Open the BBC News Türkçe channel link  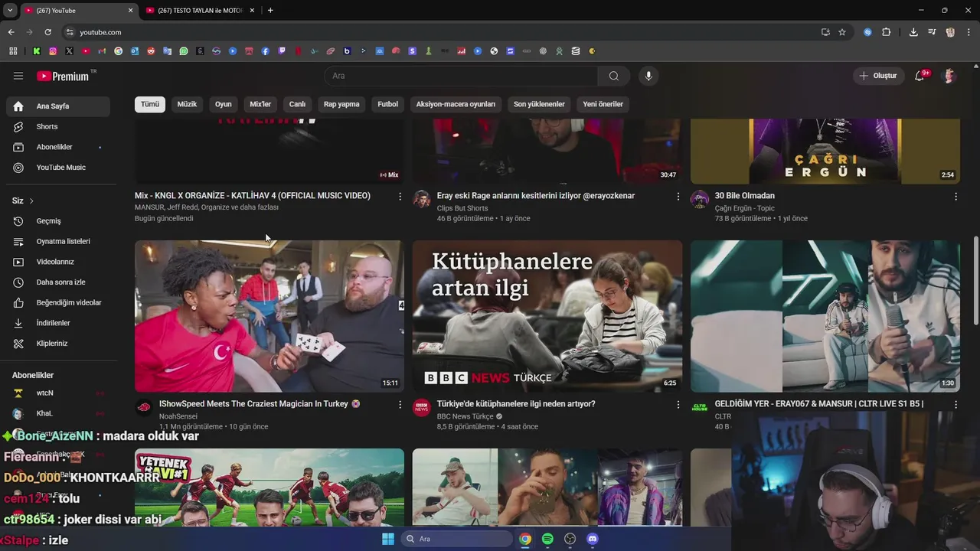pyautogui.click(x=465, y=416)
